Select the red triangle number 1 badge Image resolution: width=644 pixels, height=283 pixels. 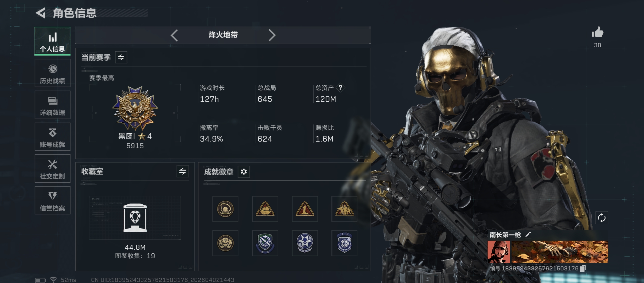click(305, 209)
